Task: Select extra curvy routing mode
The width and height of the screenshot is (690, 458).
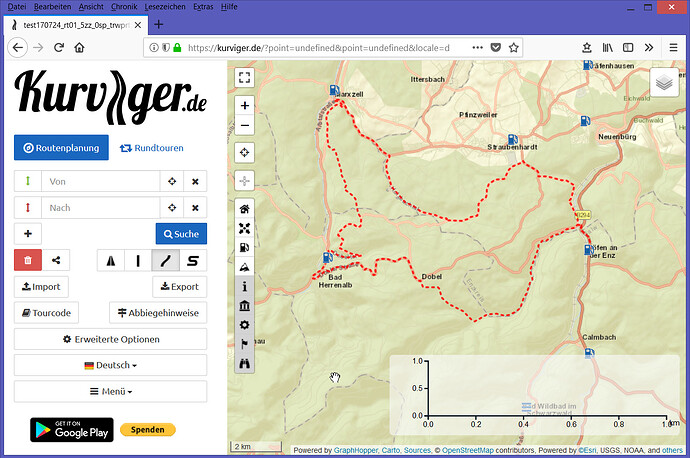Action: (193, 260)
